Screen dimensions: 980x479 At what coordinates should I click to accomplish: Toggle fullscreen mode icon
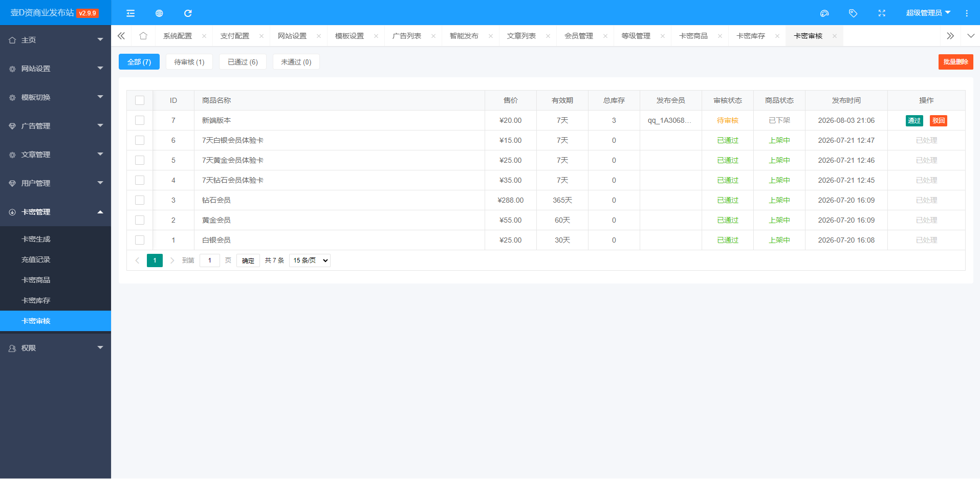pos(882,13)
